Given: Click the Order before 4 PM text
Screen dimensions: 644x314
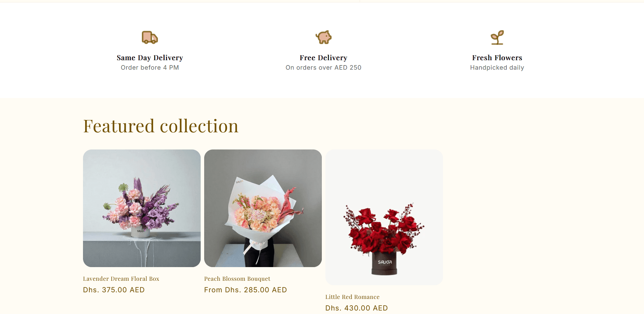Looking at the screenshot, I should [x=150, y=68].
